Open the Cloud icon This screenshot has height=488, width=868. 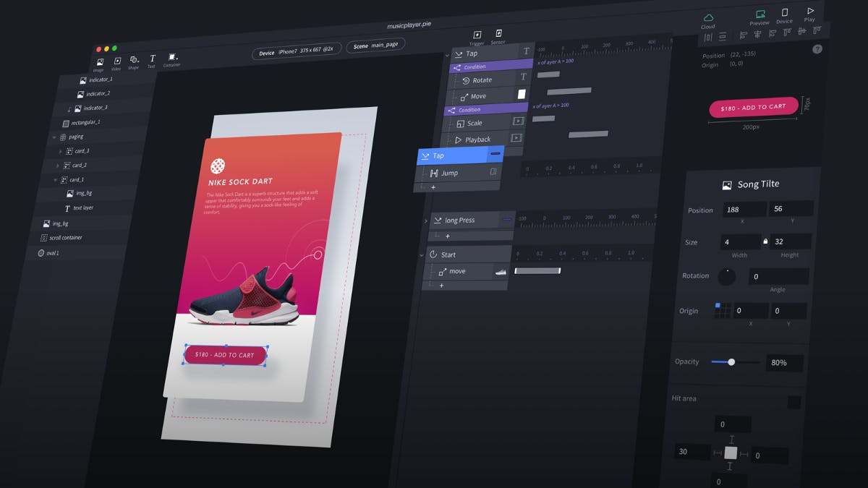coord(708,18)
